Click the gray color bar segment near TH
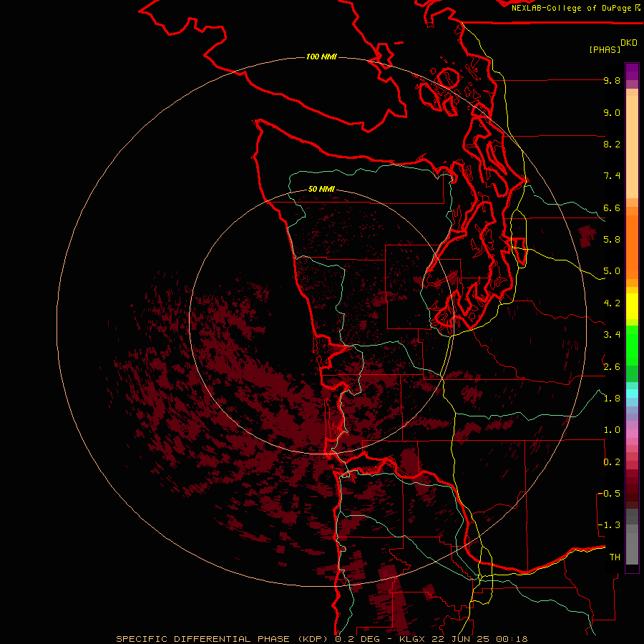 pos(632,548)
